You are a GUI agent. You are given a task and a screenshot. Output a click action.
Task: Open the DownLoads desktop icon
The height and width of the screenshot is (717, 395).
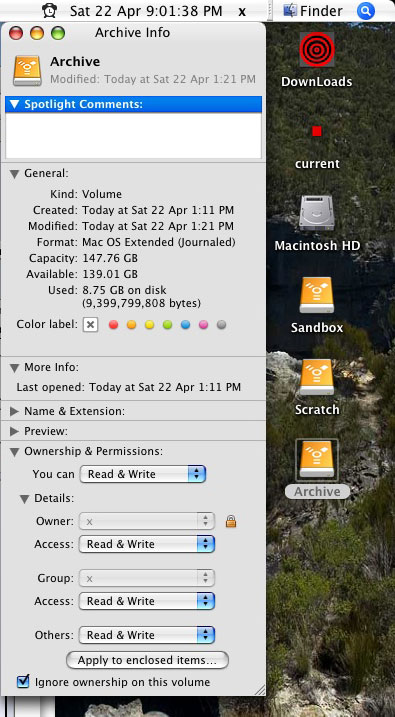pyautogui.click(x=317, y=50)
